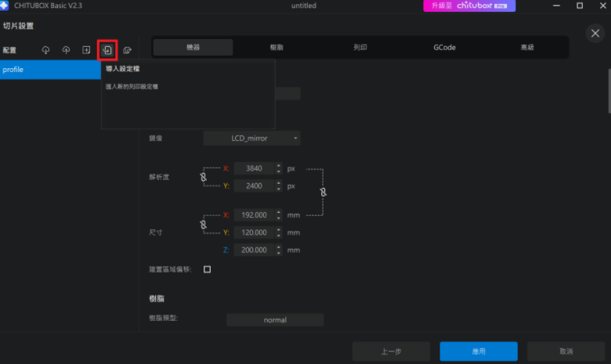Click the cloud upload profile icon

[x=67, y=50]
